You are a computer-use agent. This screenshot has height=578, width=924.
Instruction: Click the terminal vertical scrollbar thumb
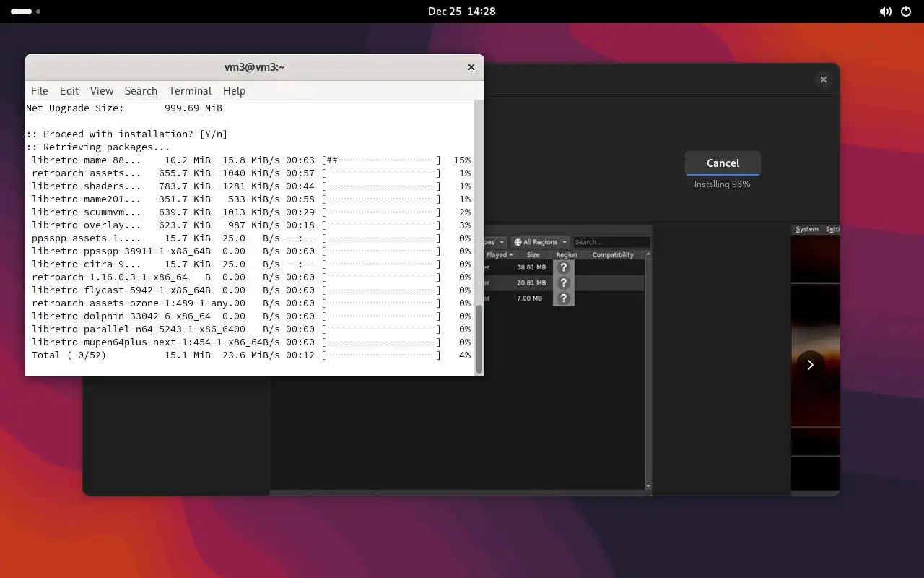[479, 337]
